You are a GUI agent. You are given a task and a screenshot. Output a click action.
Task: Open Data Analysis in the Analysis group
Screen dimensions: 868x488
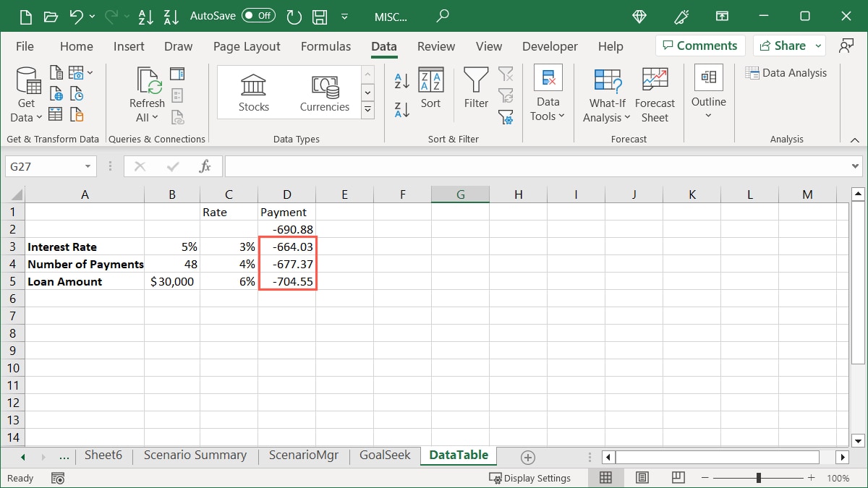(787, 72)
